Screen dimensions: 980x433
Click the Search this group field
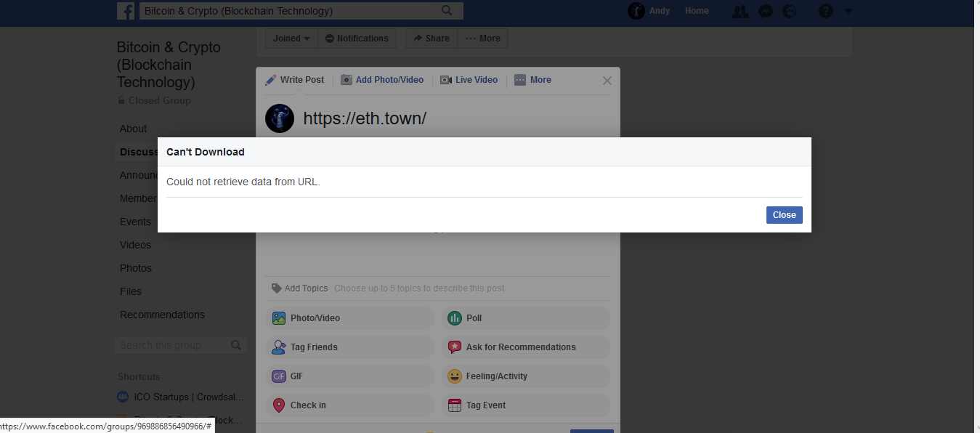[173, 345]
